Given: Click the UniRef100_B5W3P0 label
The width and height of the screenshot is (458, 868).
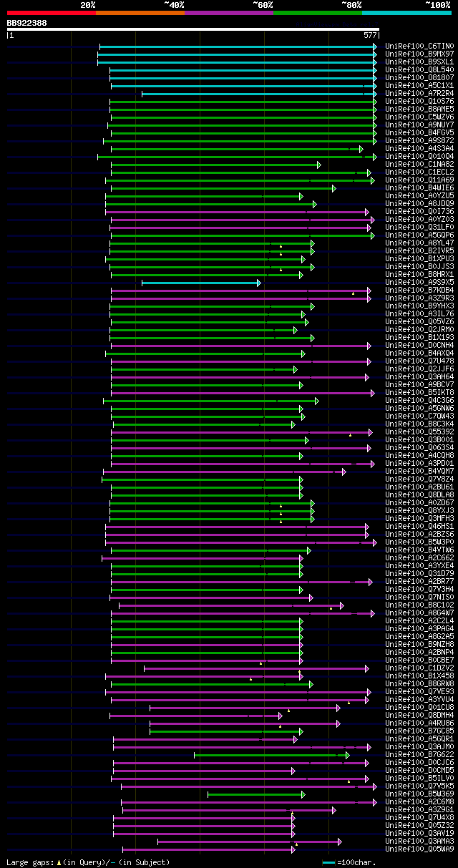Looking at the screenshot, I should tap(419, 542).
